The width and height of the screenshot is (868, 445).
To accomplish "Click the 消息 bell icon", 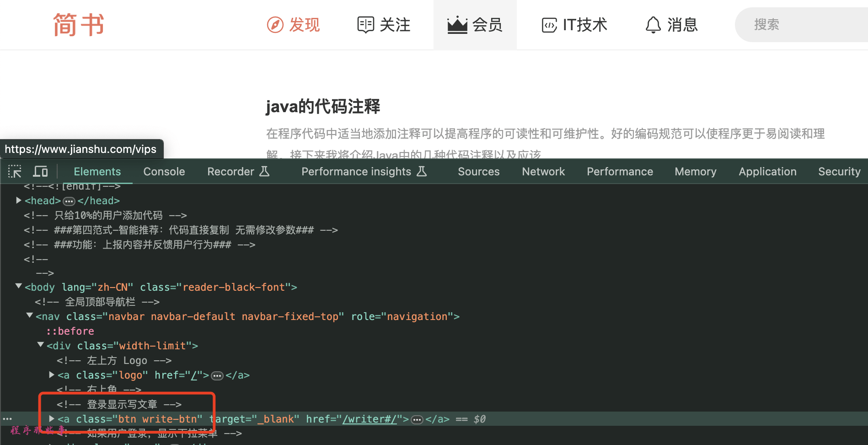I will [x=653, y=25].
